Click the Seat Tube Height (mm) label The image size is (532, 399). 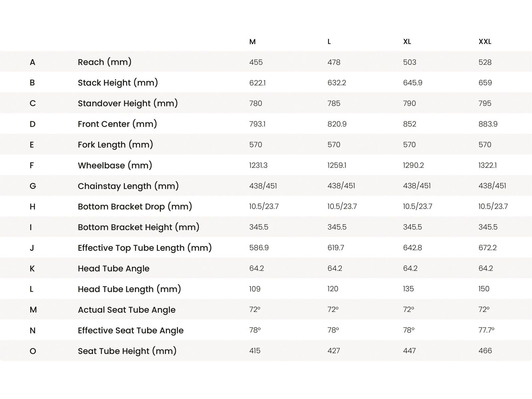tap(127, 351)
